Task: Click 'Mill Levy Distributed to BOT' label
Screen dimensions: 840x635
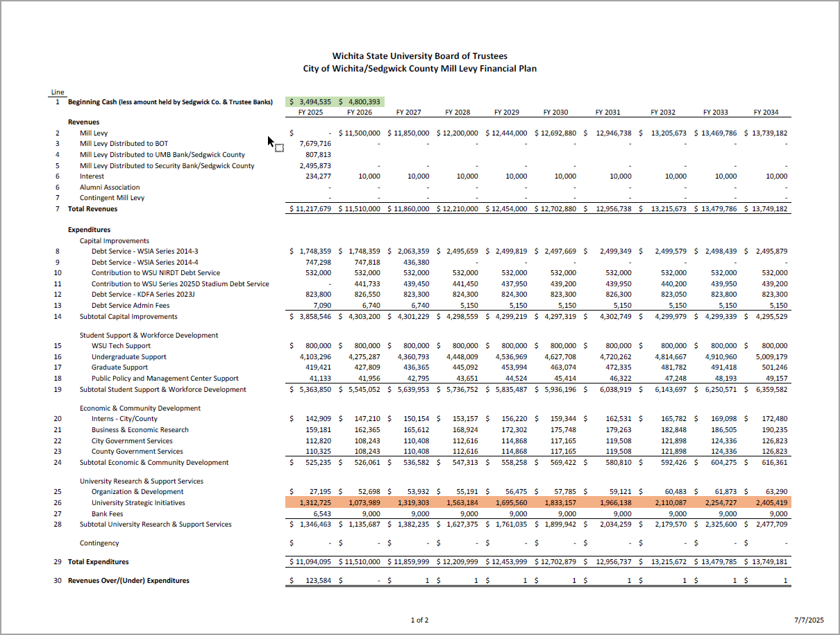Action: [x=125, y=144]
